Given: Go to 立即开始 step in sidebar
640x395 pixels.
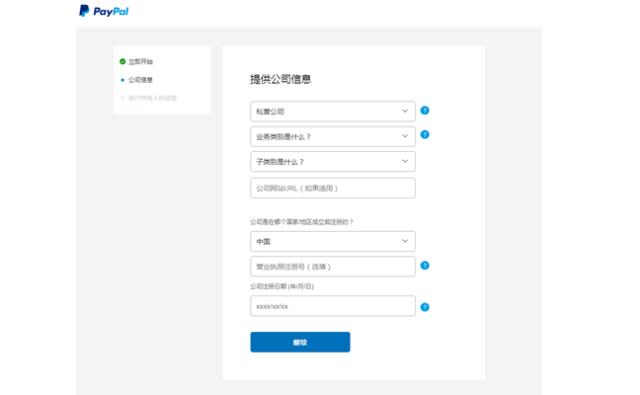Looking at the screenshot, I should (x=140, y=62).
